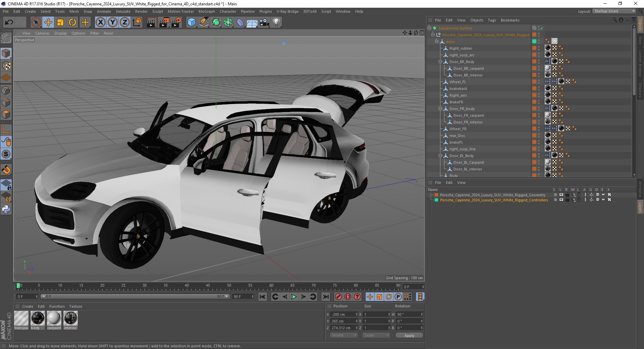Enable Polygons mode icon
The image size is (644, 349).
click(x=6, y=114)
